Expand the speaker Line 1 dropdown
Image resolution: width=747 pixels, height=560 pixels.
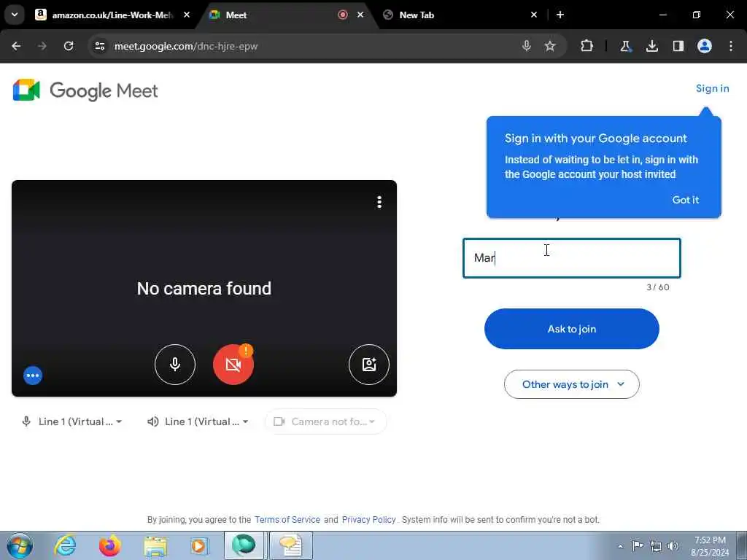(x=198, y=421)
